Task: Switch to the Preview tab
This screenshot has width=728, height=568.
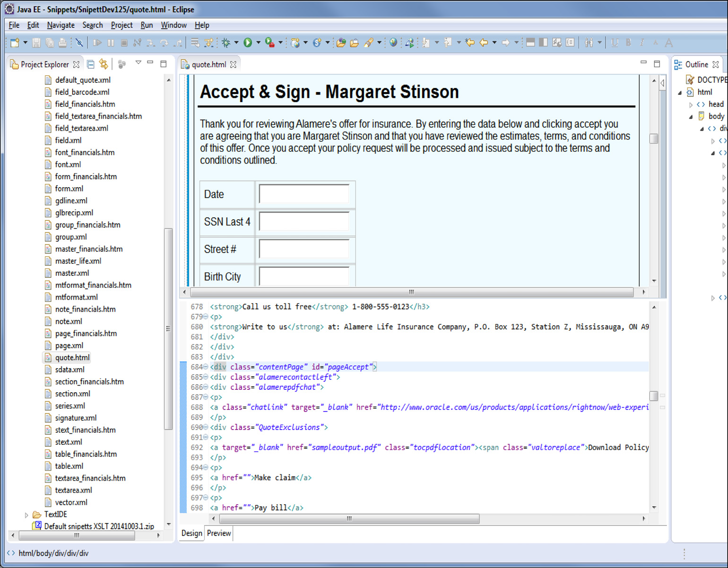Action: (x=218, y=533)
